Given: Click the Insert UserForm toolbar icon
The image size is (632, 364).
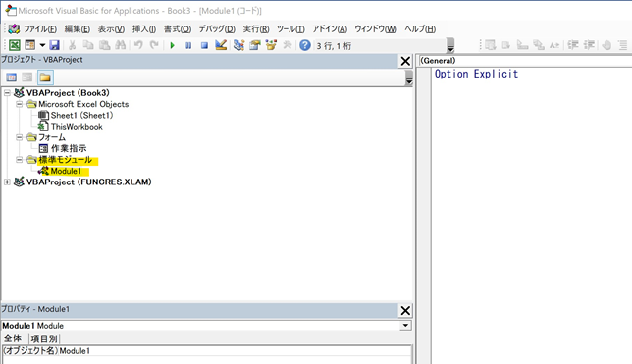Looking at the screenshot, I should point(30,45).
